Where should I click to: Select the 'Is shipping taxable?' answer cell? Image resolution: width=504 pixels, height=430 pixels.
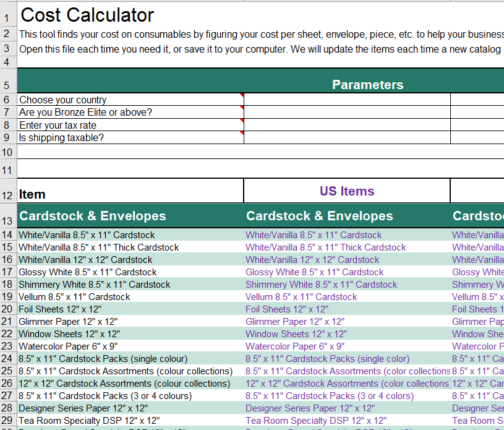pos(346,137)
